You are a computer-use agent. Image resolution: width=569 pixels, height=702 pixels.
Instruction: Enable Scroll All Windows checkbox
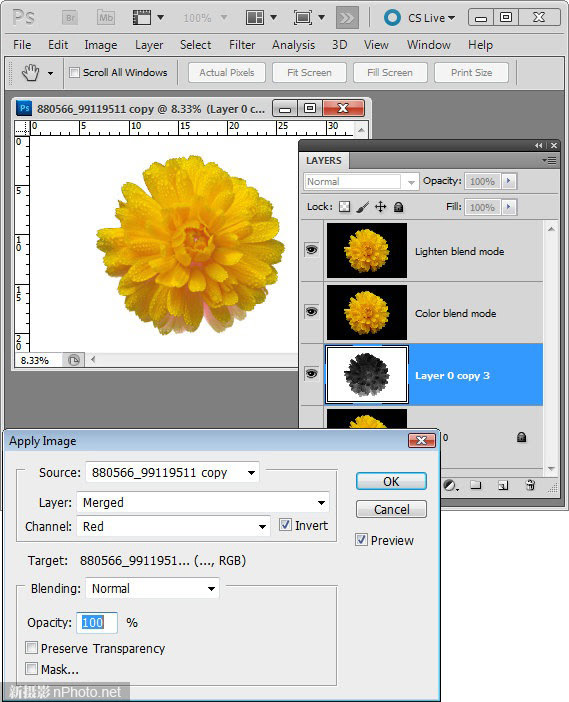pyautogui.click(x=75, y=72)
